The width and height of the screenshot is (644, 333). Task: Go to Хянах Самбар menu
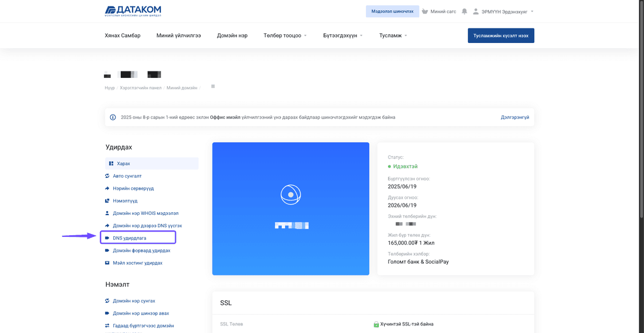[122, 35]
